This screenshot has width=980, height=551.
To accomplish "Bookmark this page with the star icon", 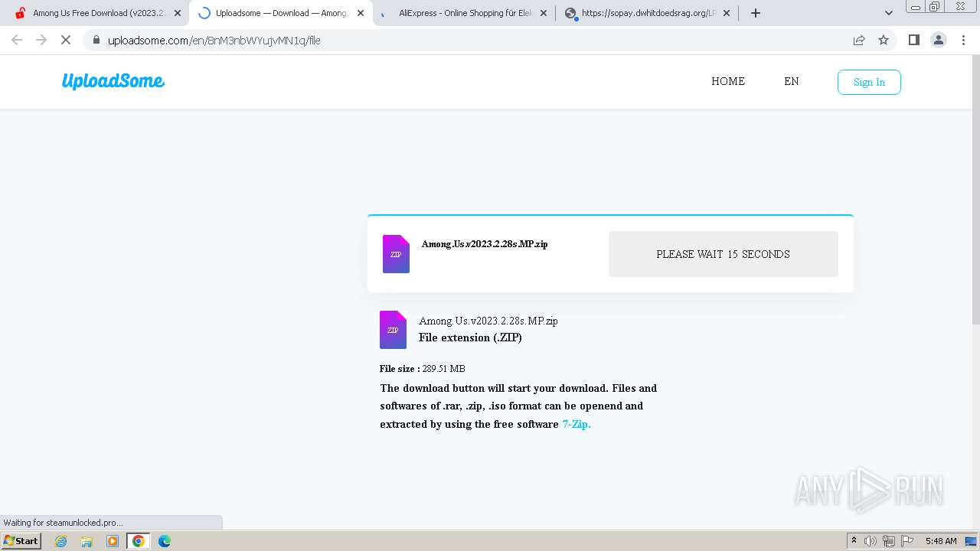I will click(884, 40).
